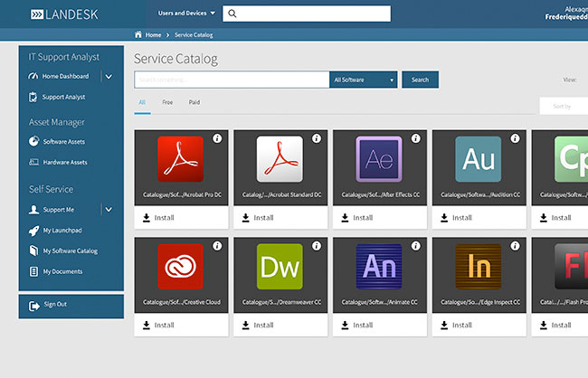Show info for Acrobat Standard DC
Screen dimensions: 588x378
316,138
